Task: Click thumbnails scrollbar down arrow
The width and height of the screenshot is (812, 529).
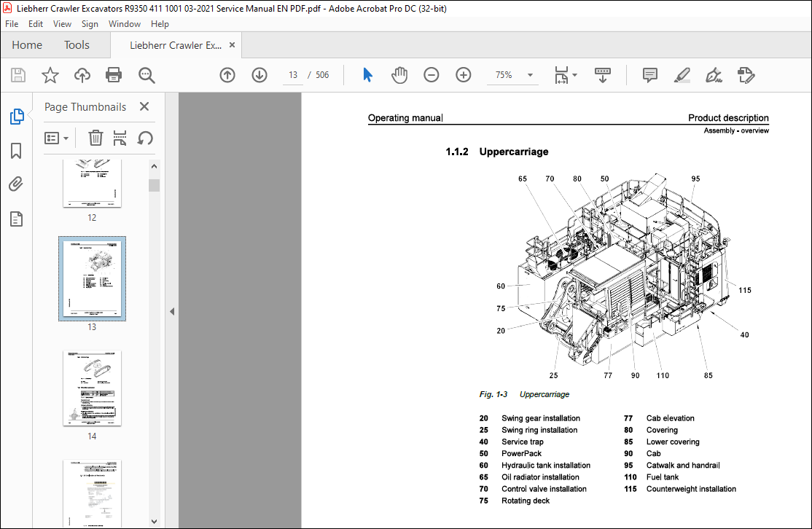Action: point(154,521)
